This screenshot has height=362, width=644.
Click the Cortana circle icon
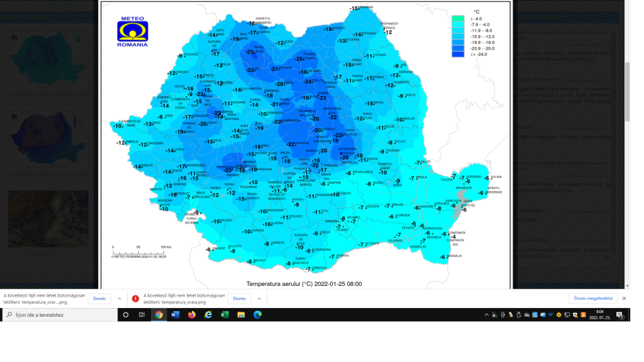point(126,315)
